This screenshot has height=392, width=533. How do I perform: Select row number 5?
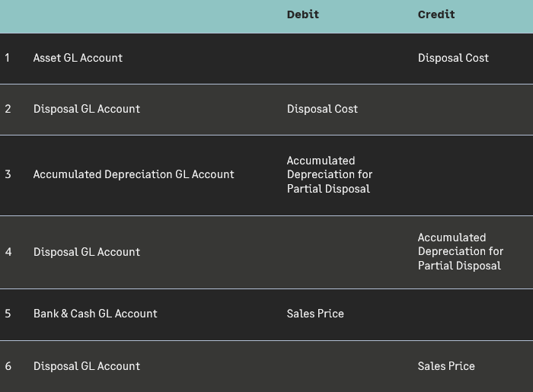(x=8, y=314)
